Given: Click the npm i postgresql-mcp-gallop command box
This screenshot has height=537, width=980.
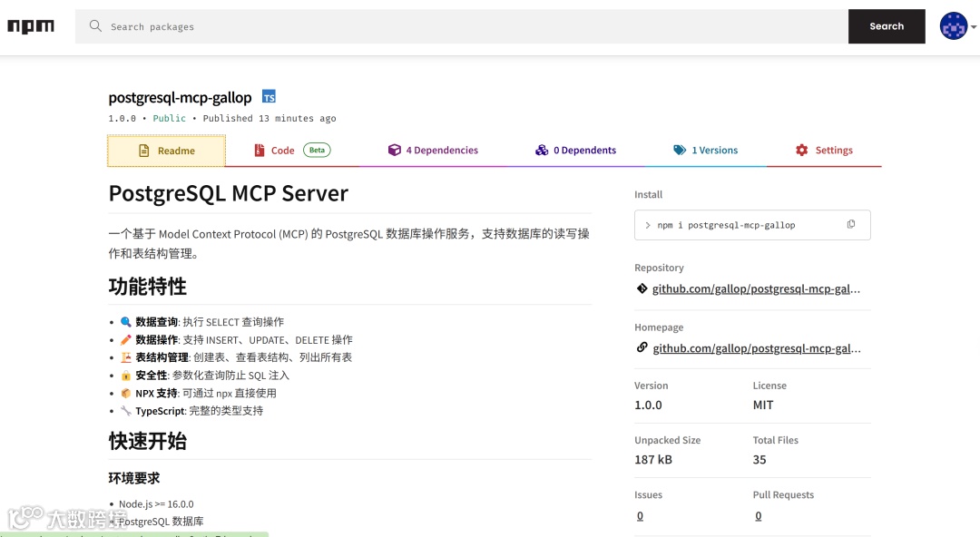Looking at the screenshot, I should [752, 225].
